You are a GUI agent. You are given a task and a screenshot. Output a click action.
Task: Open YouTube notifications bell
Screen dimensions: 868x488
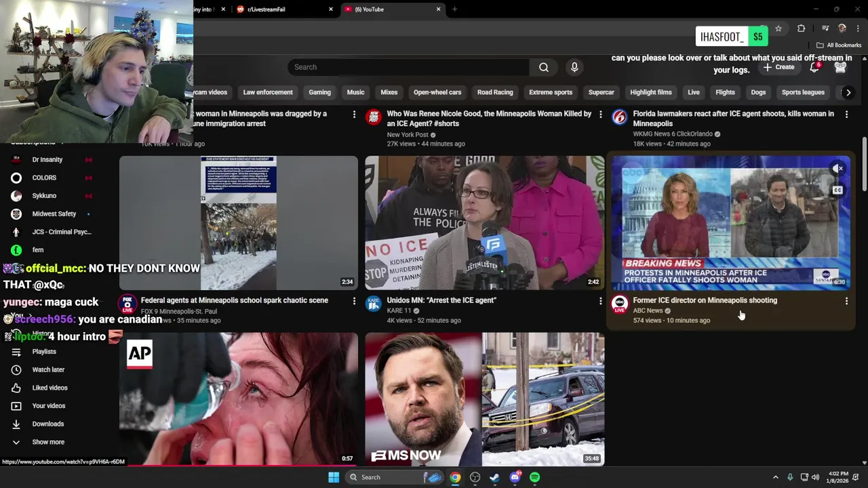[814, 67]
